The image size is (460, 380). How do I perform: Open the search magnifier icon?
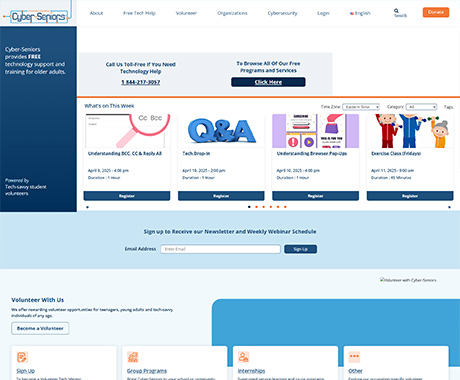(x=396, y=11)
